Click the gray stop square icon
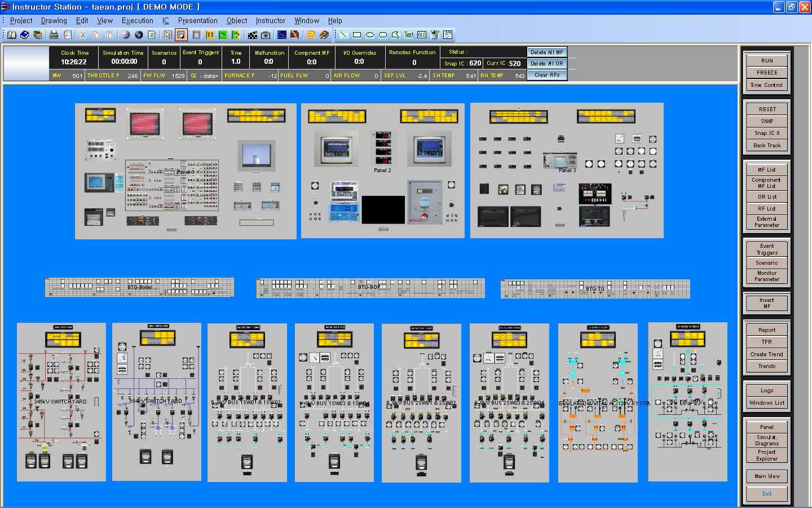Image resolution: width=812 pixels, height=508 pixels. pyautogui.click(x=196, y=35)
